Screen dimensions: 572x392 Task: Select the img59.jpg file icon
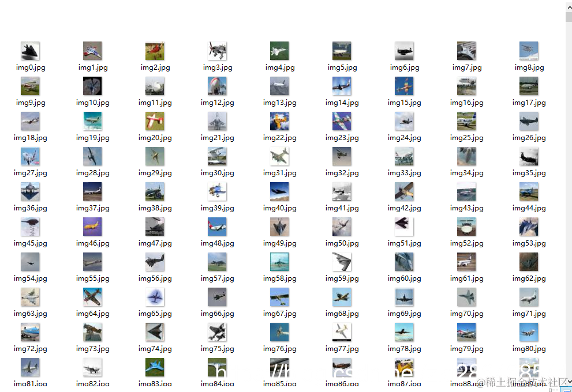(342, 262)
